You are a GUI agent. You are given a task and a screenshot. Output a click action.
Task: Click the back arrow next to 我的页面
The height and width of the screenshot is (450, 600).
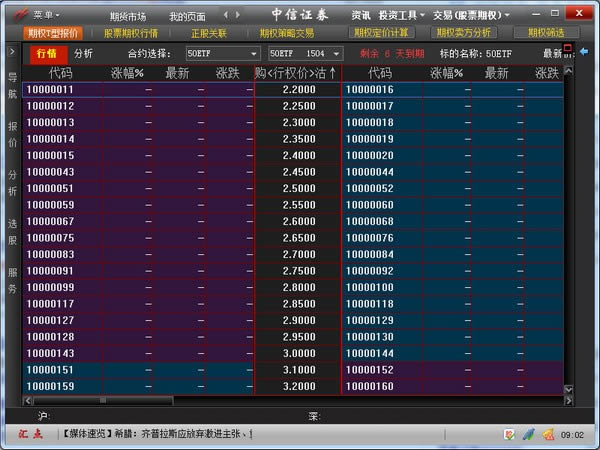tap(225, 16)
